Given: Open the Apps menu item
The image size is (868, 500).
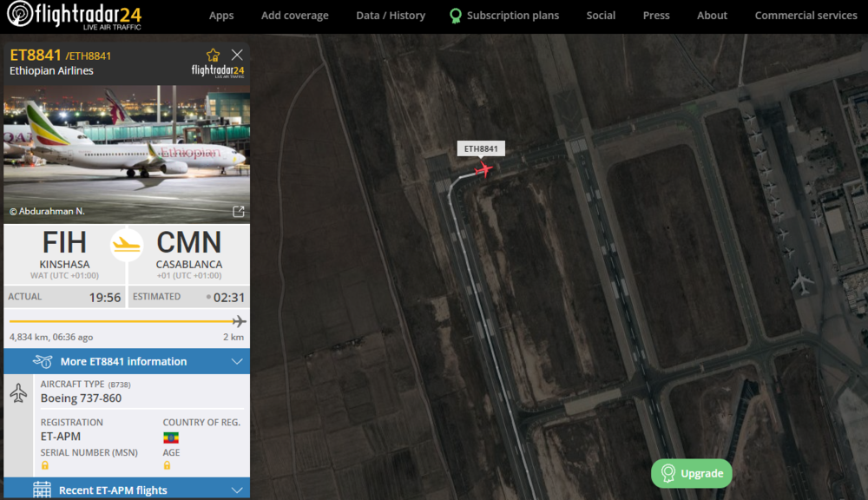Looking at the screenshot, I should pyautogui.click(x=221, y=16).
